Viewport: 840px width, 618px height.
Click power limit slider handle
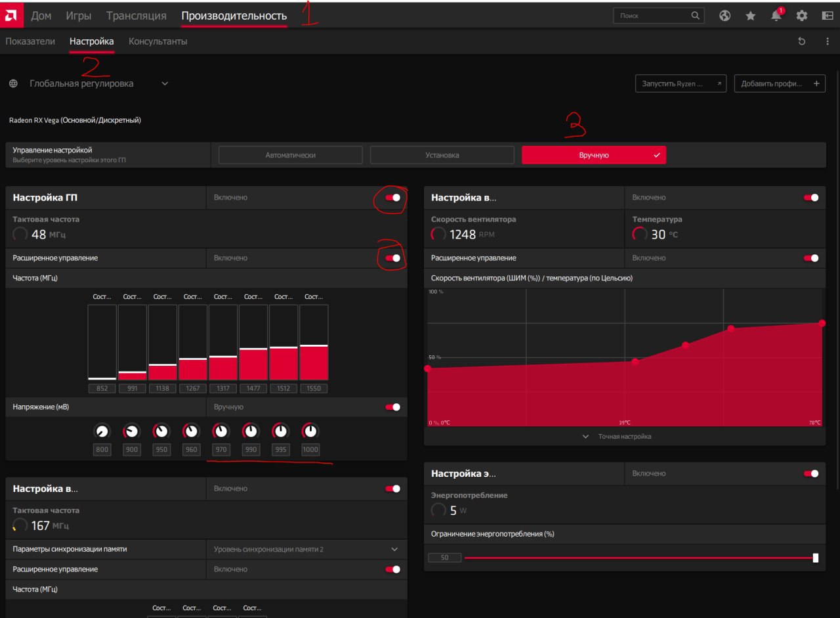tap(816, 558)
